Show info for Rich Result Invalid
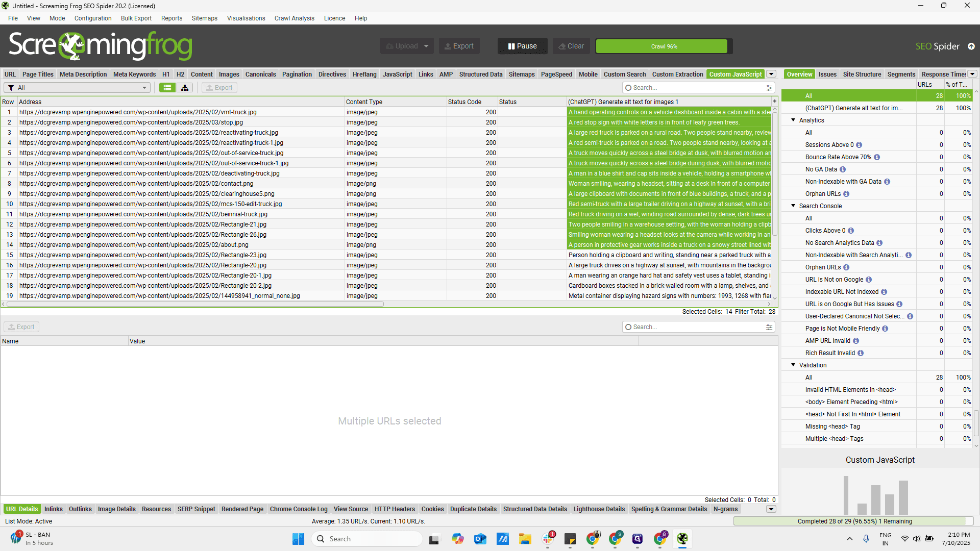 (x=861, y=353)
